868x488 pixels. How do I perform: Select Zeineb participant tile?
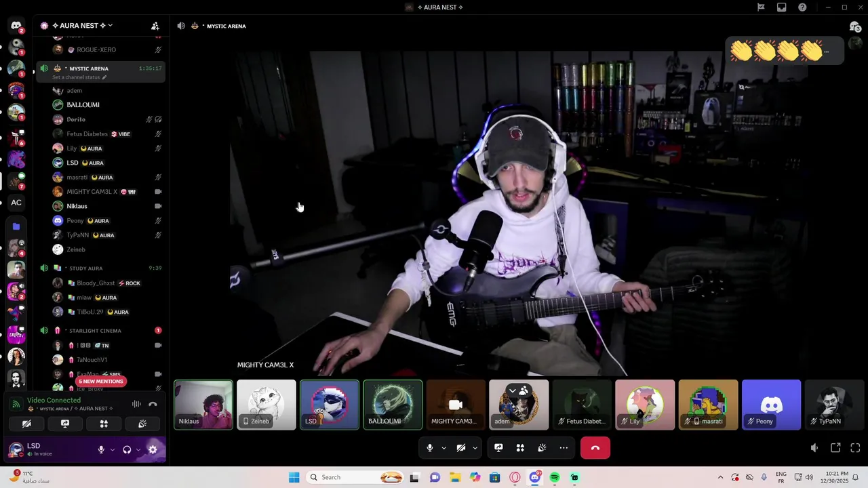point(267,405)
